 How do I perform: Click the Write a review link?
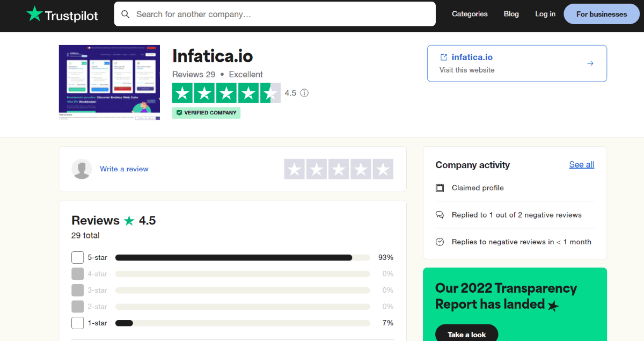click(x=124, y=169)
